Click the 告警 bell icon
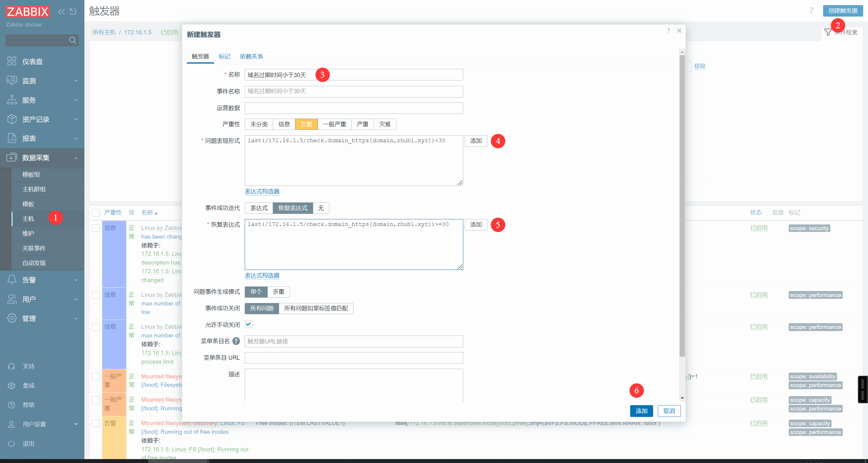Screen dimensions: 868x463 click(x=12, y=280)
